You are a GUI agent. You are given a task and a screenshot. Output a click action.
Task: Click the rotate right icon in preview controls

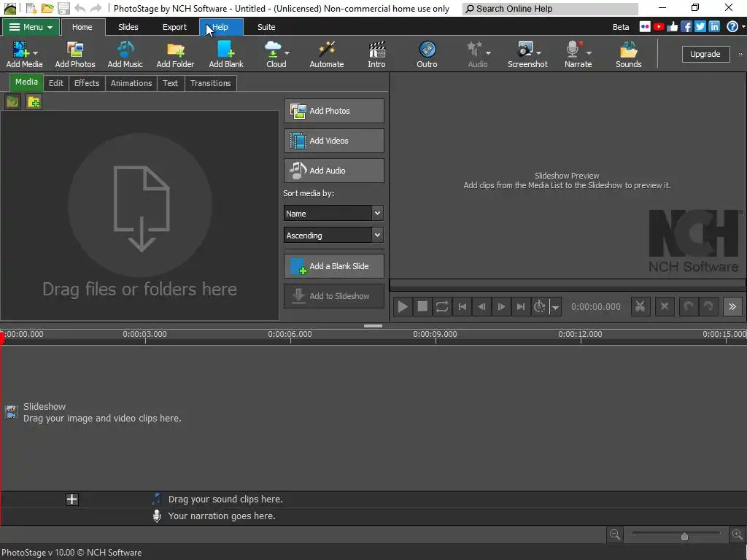click(x=708, y=307)
